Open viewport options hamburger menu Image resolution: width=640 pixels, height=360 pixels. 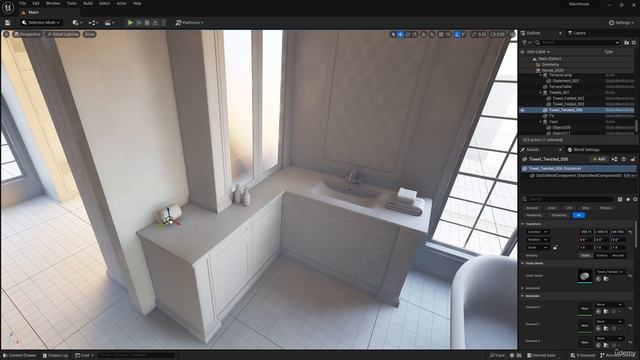click(x=6, y=34)
